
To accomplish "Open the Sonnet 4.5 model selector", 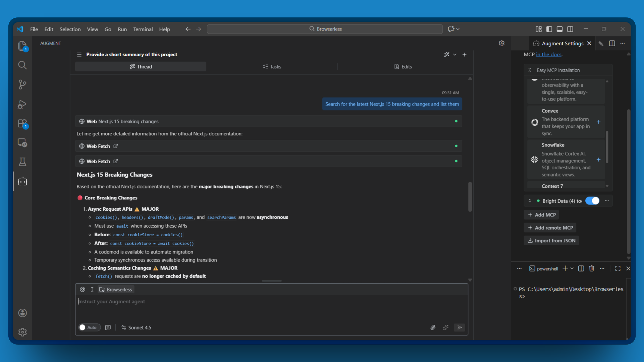I will tap(136, 327).
